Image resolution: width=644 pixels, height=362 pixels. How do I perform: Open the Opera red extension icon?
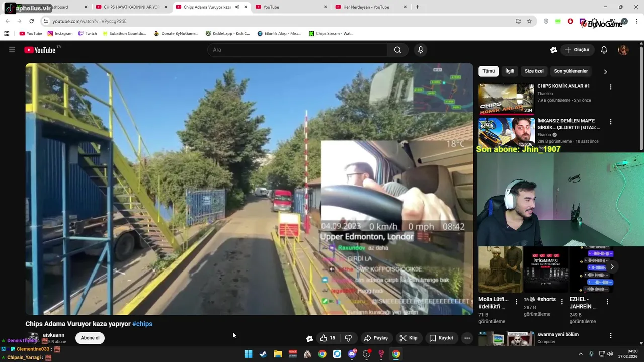tap(570, 21)
